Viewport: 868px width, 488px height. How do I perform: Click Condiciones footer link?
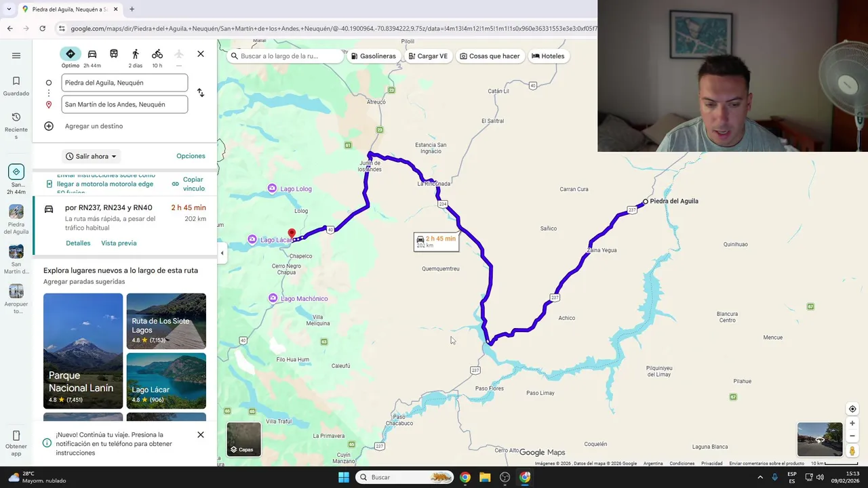pyautogui.click(x=682, y=464)
